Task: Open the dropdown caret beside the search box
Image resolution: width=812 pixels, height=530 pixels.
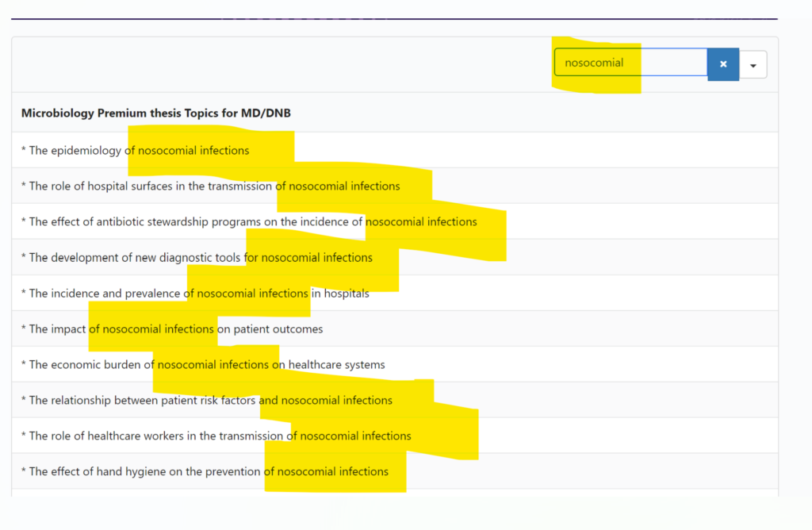Action: click(x=753, y=64)
